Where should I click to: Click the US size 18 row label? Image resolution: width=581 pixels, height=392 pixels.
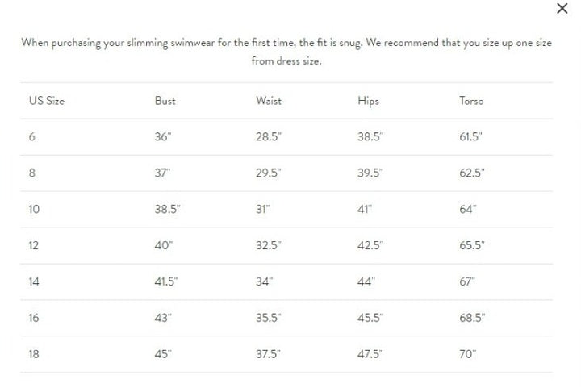coord(34,354)
